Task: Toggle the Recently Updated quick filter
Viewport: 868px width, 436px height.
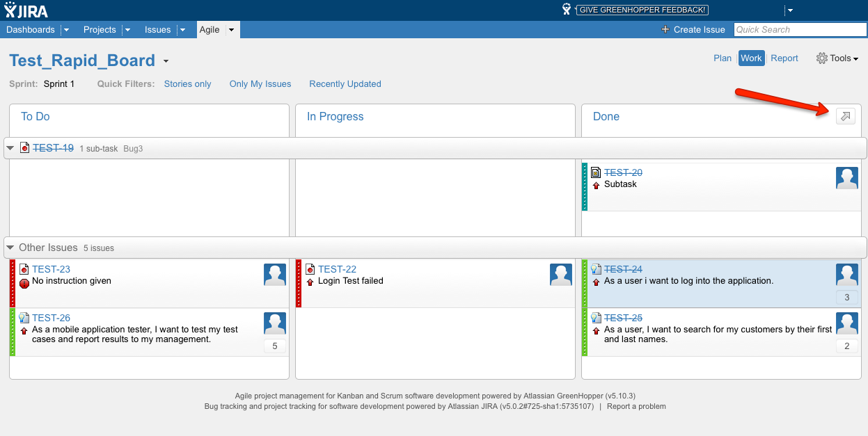Action: [x=345, y=84]
